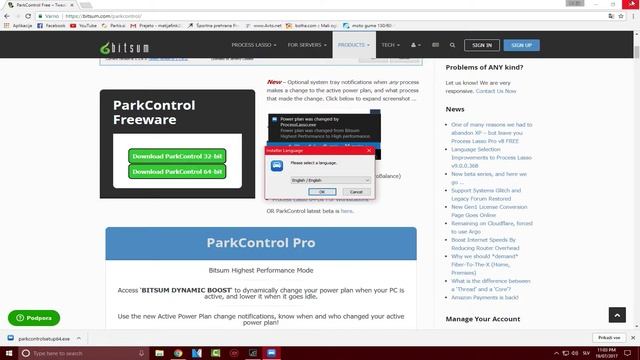Click the translate icon in the address bar
This screenshot has height=360, width=640.
point(611,16)
